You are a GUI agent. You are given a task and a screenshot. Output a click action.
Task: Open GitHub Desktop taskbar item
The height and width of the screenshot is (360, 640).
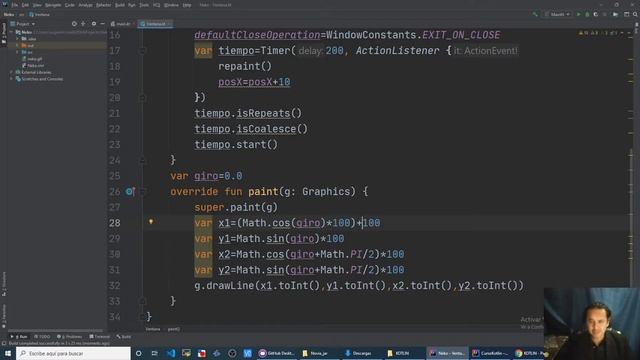pos(276,353)
